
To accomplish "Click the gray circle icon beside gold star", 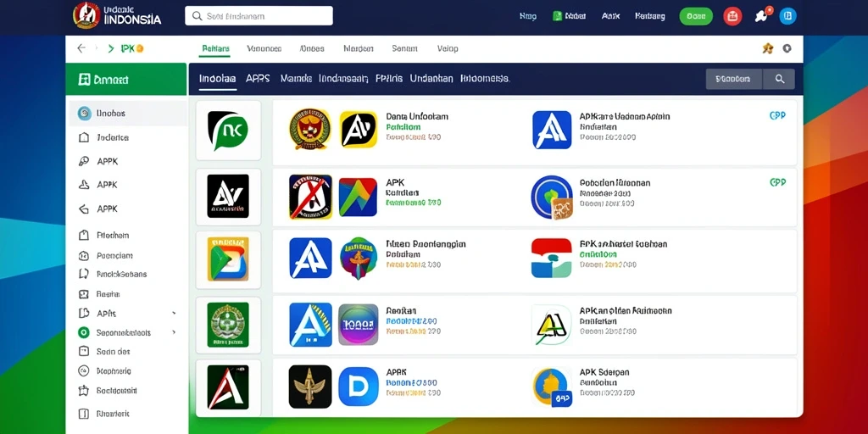I will (787, 48).
